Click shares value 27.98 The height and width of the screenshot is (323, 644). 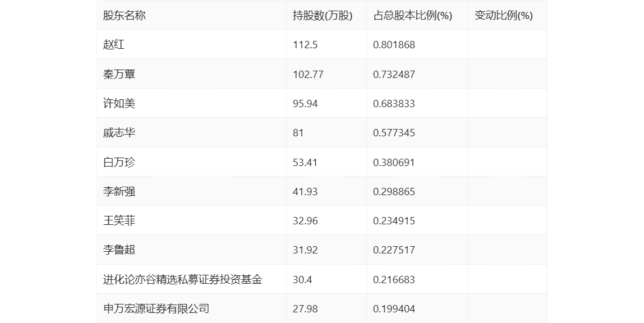[x=305, y=308]
